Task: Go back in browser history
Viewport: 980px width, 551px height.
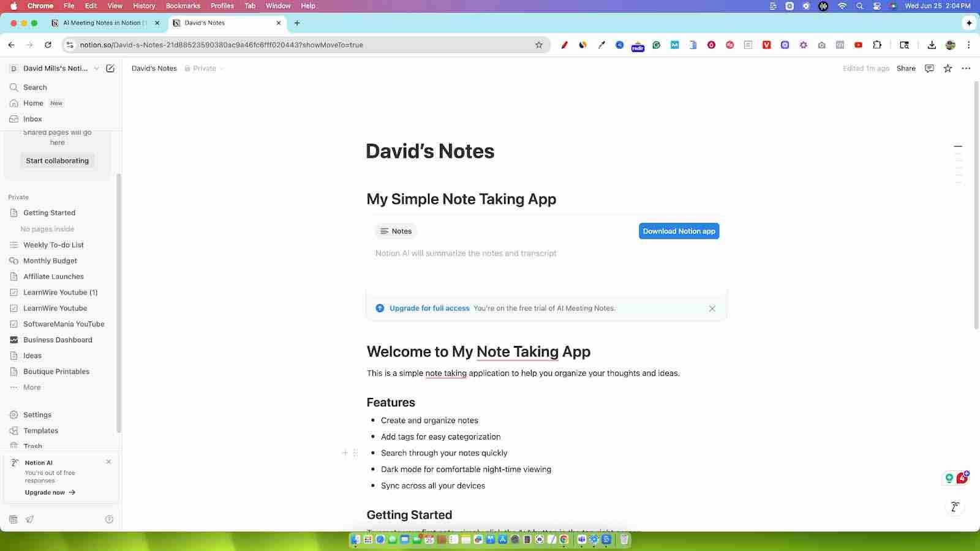Action: tap(11, 45)
